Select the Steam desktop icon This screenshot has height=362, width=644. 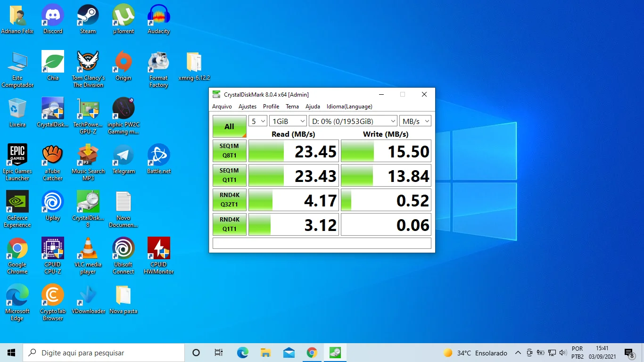point(88,16)
